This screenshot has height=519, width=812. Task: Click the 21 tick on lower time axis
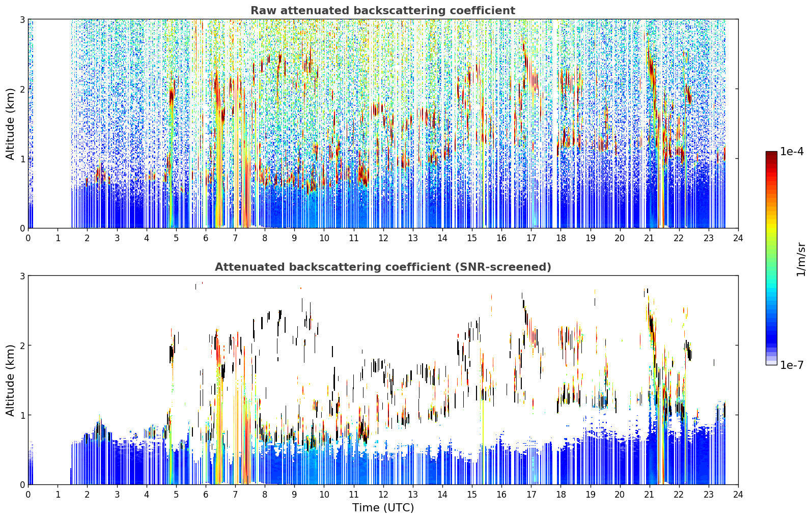(x=649, y=494)
